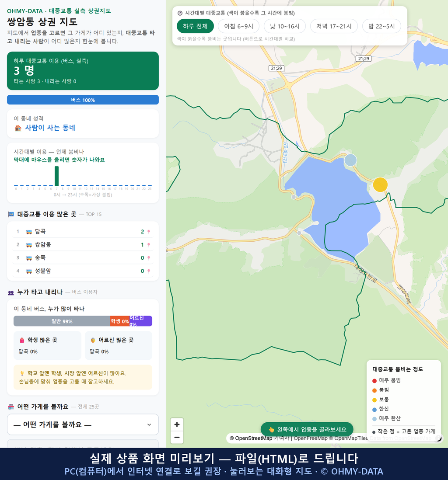
Task: Click the people icon beside 누가 타고 내리나
Action: point(11,292)
